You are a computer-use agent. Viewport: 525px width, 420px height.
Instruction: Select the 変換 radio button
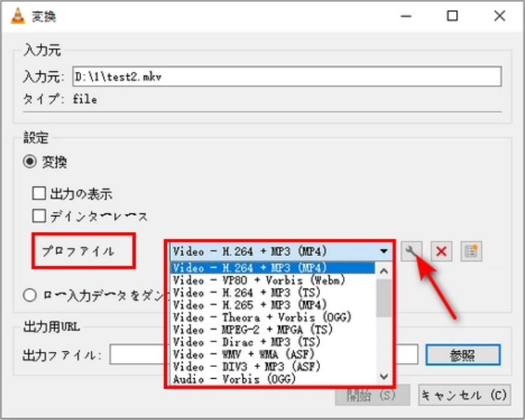(x=30, y=162)
